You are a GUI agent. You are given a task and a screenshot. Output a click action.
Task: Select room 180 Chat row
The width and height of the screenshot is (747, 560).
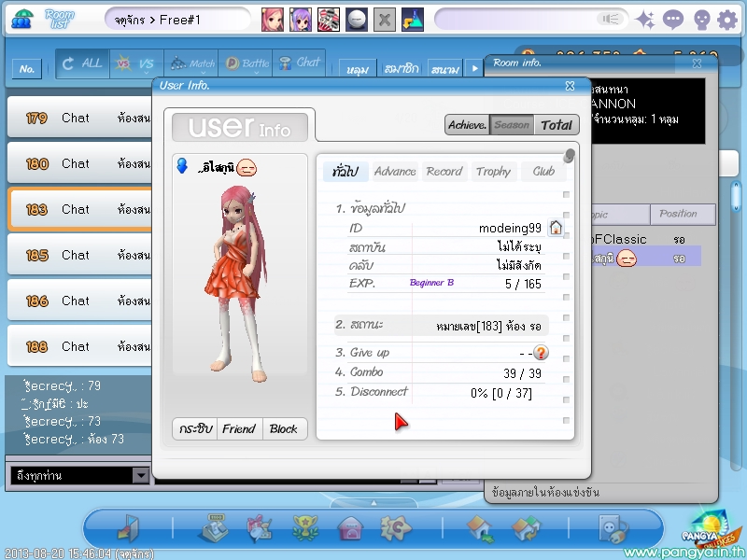tap(79, 162)
